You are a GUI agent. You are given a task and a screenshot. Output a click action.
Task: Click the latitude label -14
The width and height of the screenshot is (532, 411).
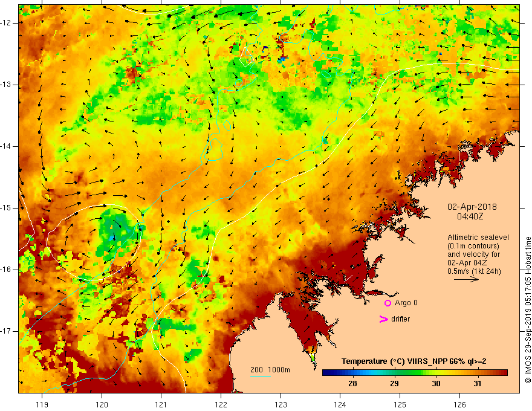coord(7,146)
